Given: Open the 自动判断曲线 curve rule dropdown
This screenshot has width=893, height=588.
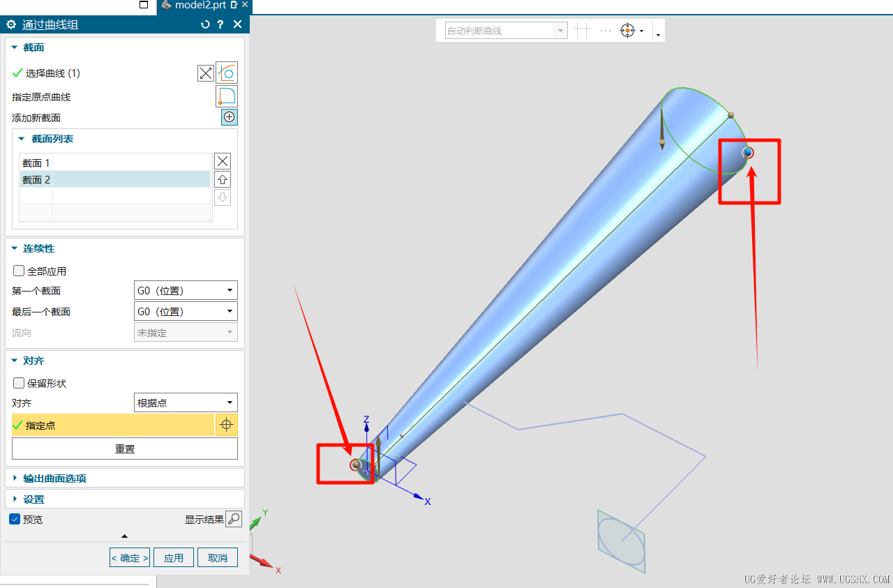Looking at the screenshot, I should [506, 31].
